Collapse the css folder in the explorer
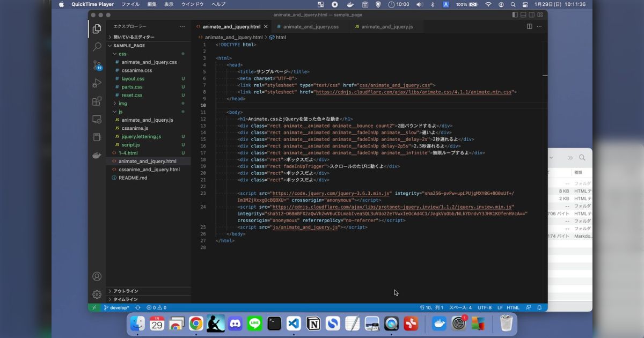This screenshot has width=644, height=338. coord(122,54)
